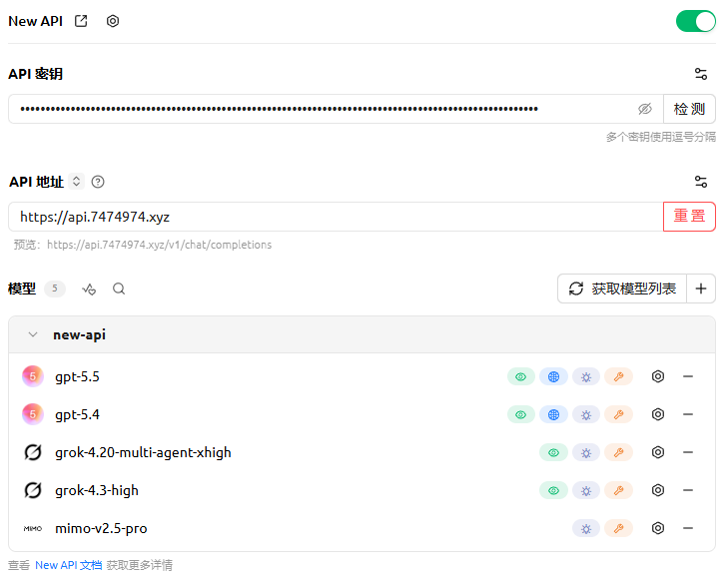Click the tools wrench badge for gpt-5.5
This screenshot has width=728, height=581.
click(x=618, y=376)
